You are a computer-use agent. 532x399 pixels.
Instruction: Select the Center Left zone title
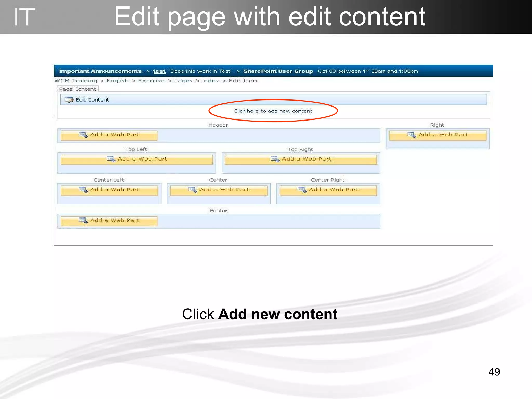click(x=109, y=180)
